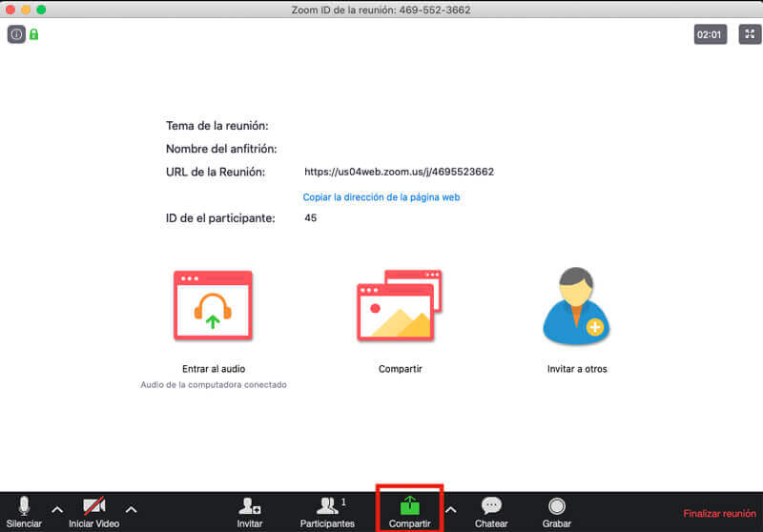Click the Entrar al audio headphones icon
This screenshot has width=763, height=532.
pos(213,305)
